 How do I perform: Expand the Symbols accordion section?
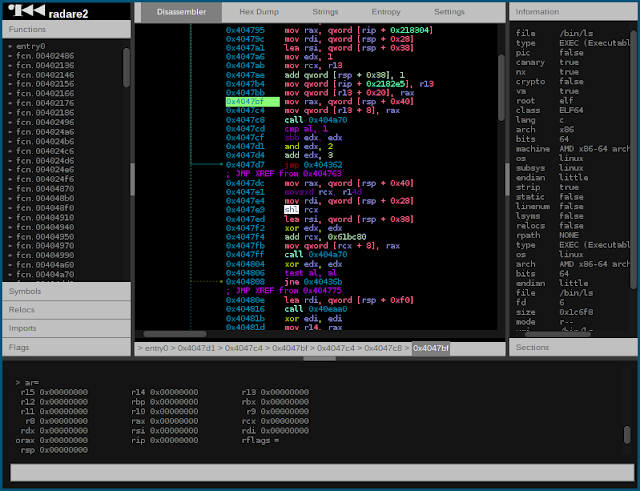click(x=67, y=291)
